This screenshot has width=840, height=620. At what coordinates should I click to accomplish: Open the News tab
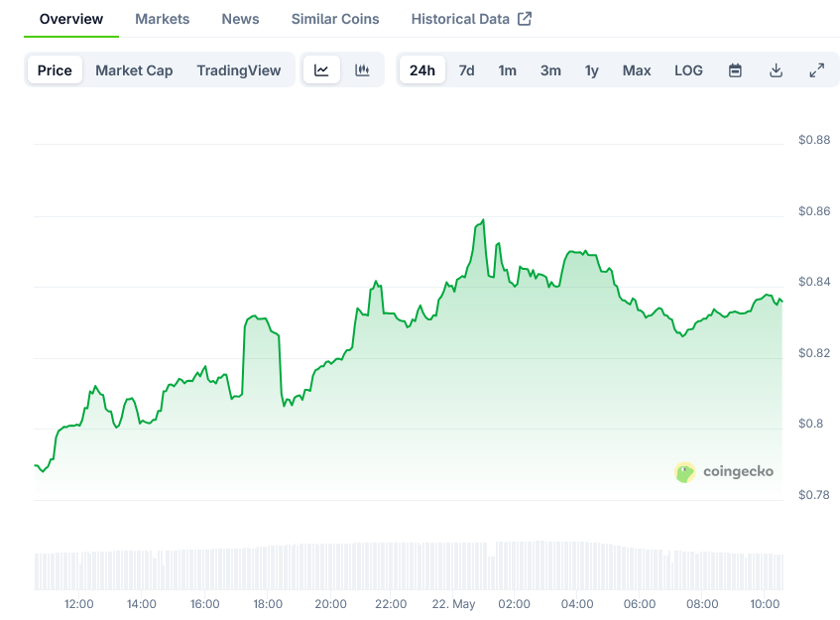point(241,19)
